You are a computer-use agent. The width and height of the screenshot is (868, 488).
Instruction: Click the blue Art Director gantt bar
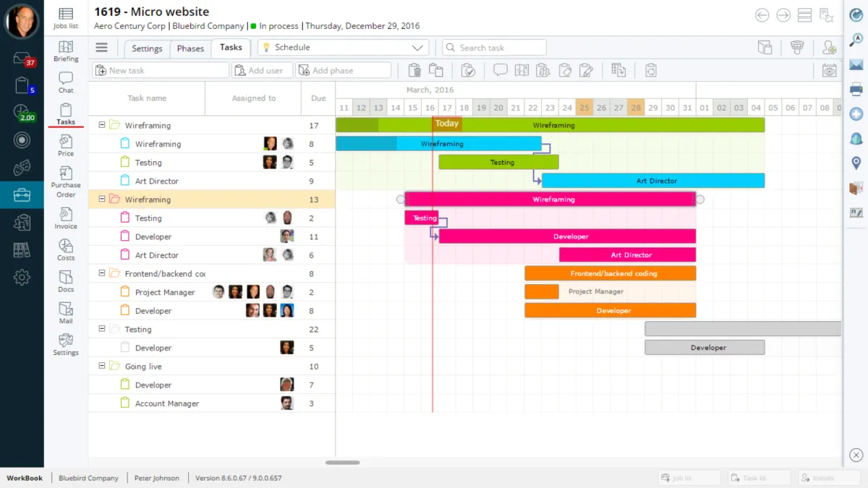tap(653, 181)
